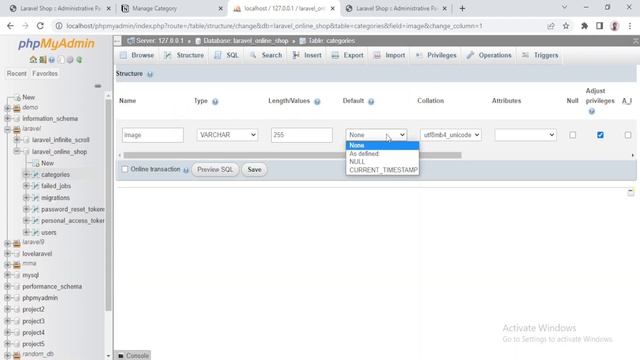
Task: Switch to the SQL tab
Action: (x=227, y=55)
